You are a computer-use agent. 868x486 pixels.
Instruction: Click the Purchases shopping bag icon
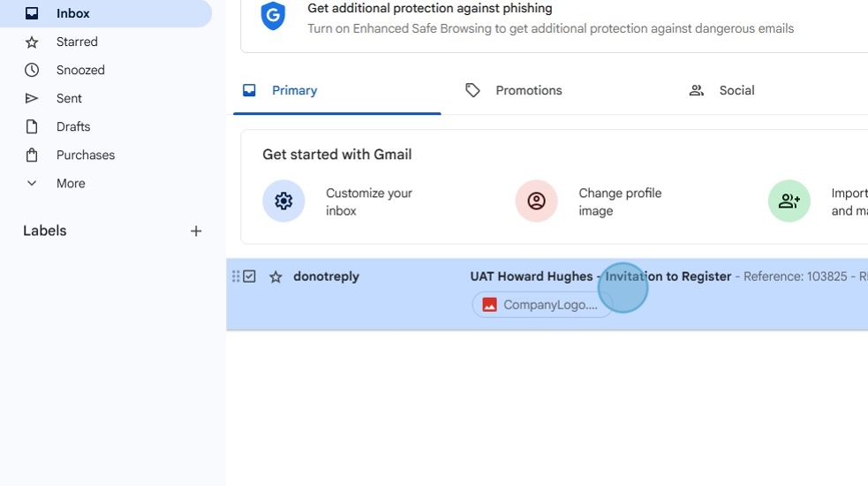click(32, 155)
